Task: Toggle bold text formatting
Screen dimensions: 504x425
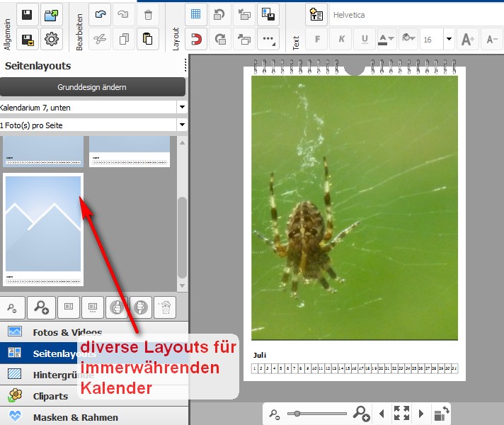Action: pyautogui.click(x=318, y=40)
